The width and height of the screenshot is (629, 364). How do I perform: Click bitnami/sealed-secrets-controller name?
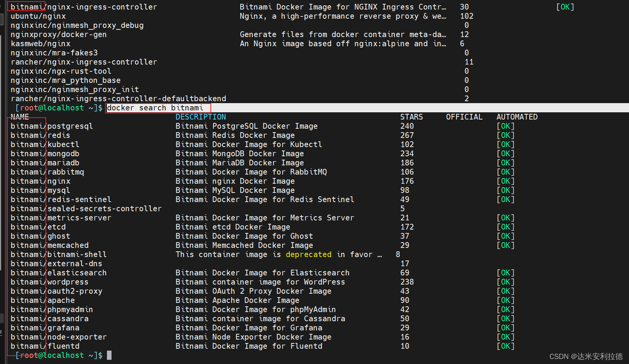(86, 209)
